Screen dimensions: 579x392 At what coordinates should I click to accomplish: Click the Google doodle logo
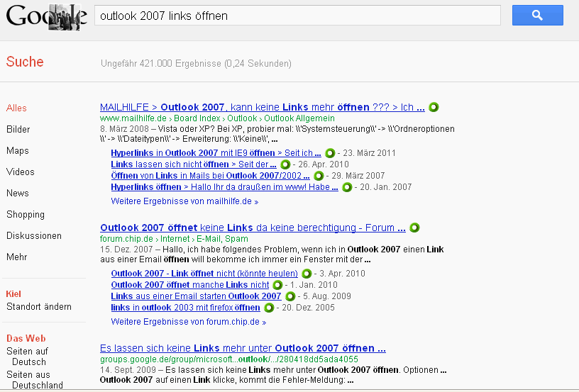click(x=47, y=16)
